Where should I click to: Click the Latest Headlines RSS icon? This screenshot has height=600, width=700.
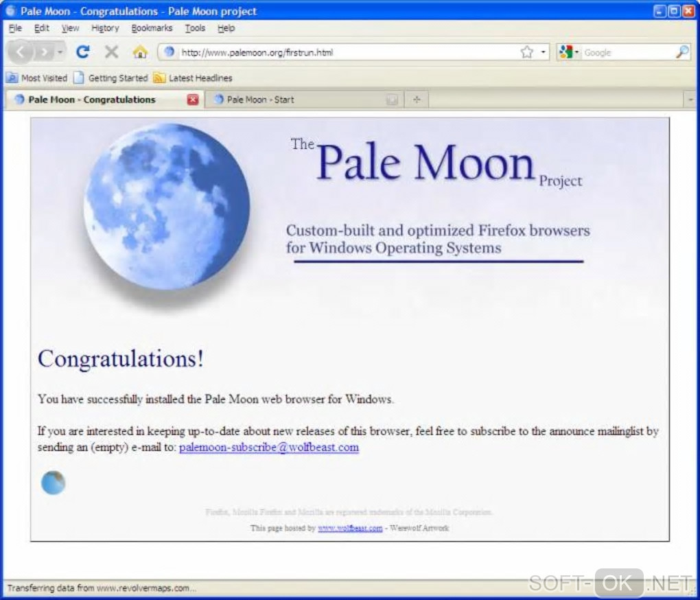[159, 78]
